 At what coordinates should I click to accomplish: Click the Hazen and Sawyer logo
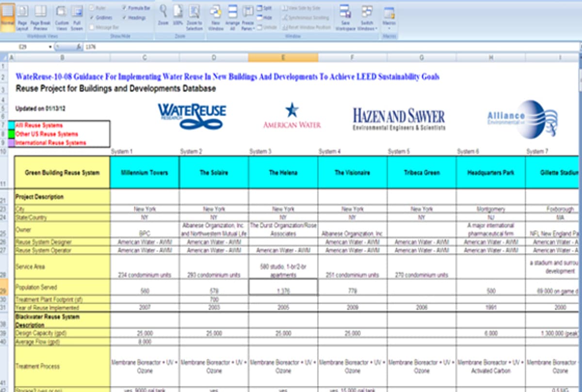coord(399,119)
